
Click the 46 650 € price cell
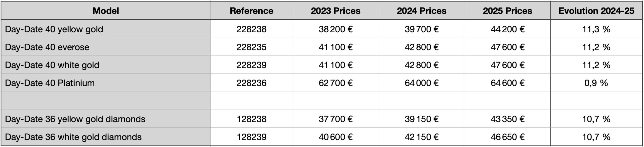click(508, 137)
